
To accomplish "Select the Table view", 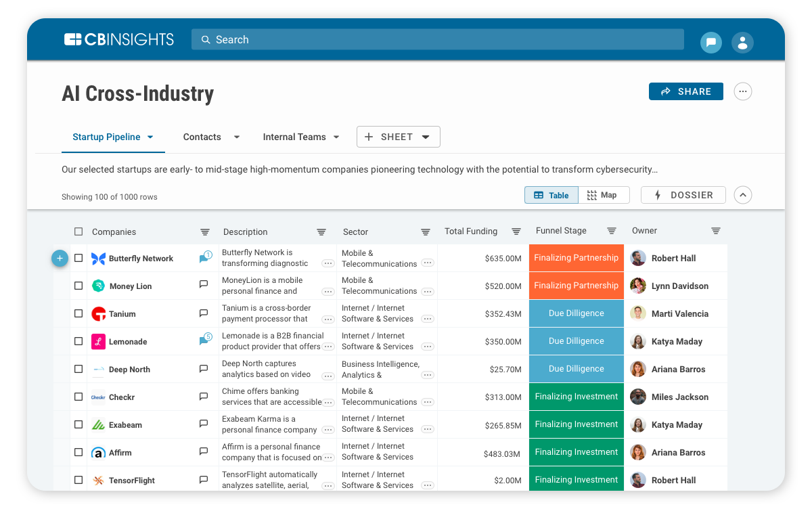I will point(551,195).
